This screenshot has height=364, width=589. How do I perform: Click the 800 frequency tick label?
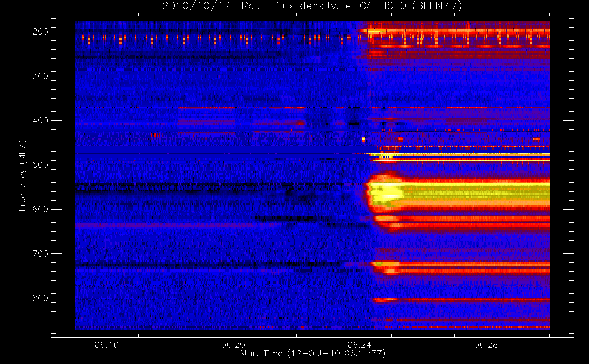pos(40,298)
